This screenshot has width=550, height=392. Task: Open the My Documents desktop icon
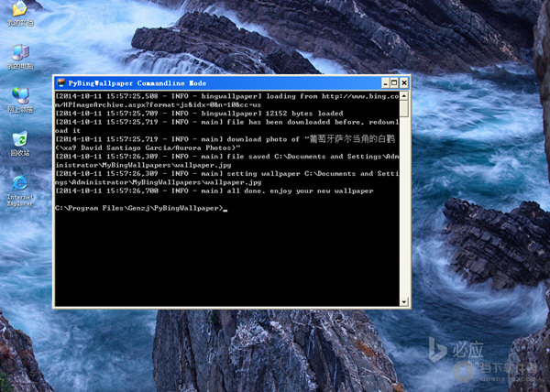click(20, 13)
